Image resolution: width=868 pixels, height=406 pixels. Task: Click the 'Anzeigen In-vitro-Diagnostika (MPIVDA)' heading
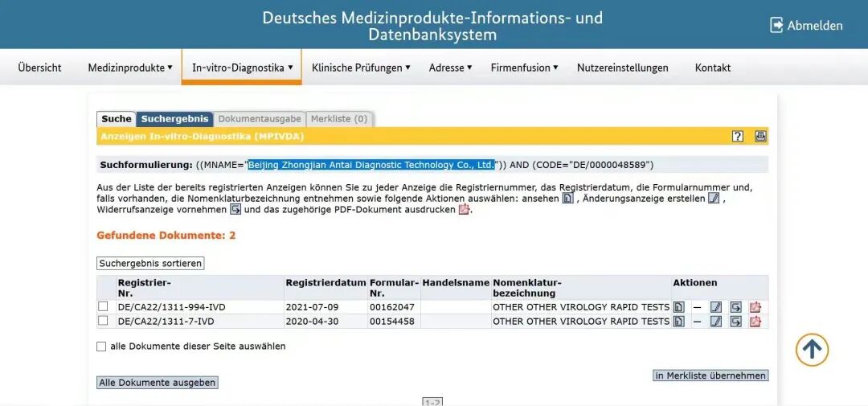pyautogui.click(x=202, y=136)
